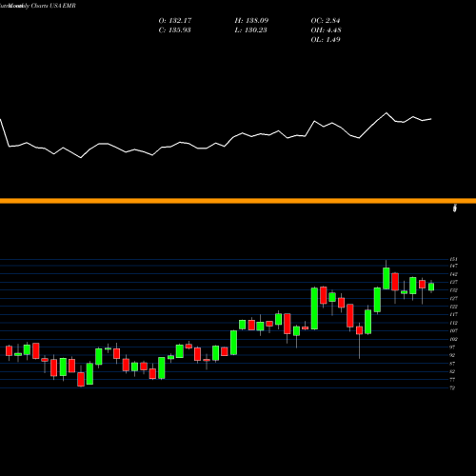476x476 pixels.
Task: Select the tallest green candle reaching the 151 level
Action: [387, 278]
